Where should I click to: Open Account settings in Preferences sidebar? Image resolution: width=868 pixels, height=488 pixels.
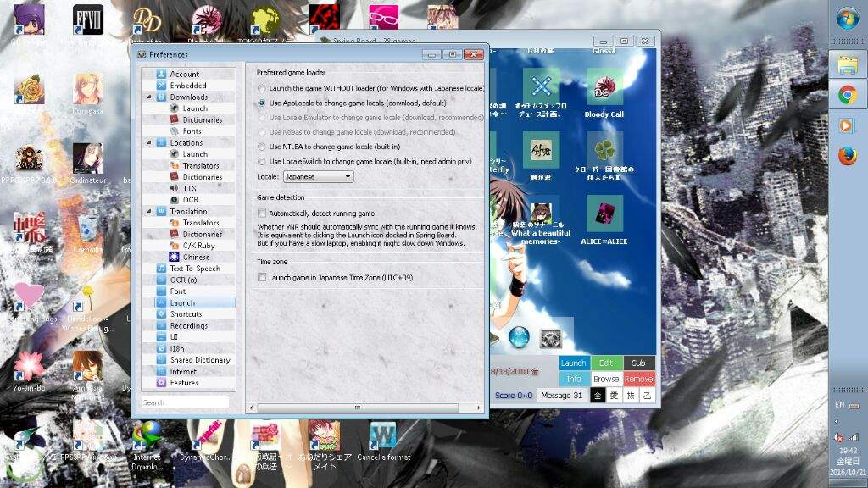click(184, 75)
